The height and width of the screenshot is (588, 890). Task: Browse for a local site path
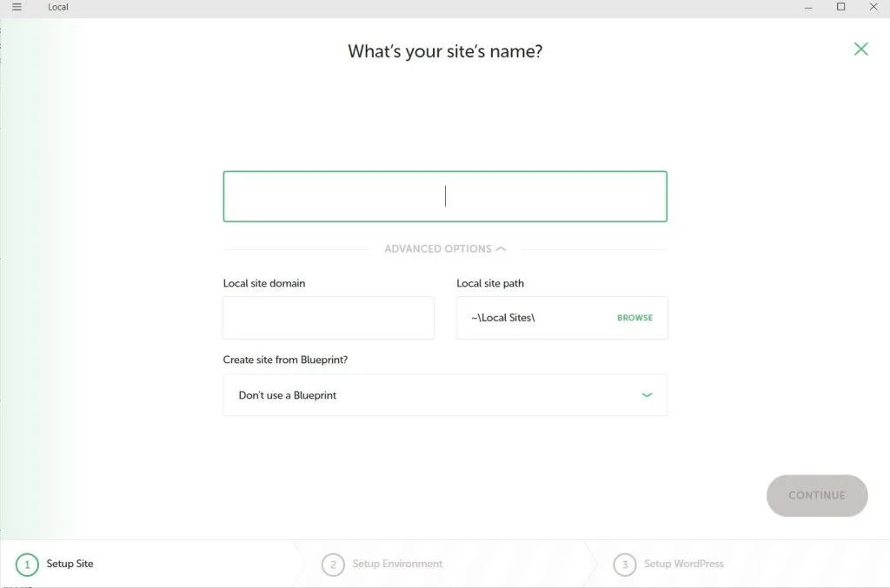634,318
